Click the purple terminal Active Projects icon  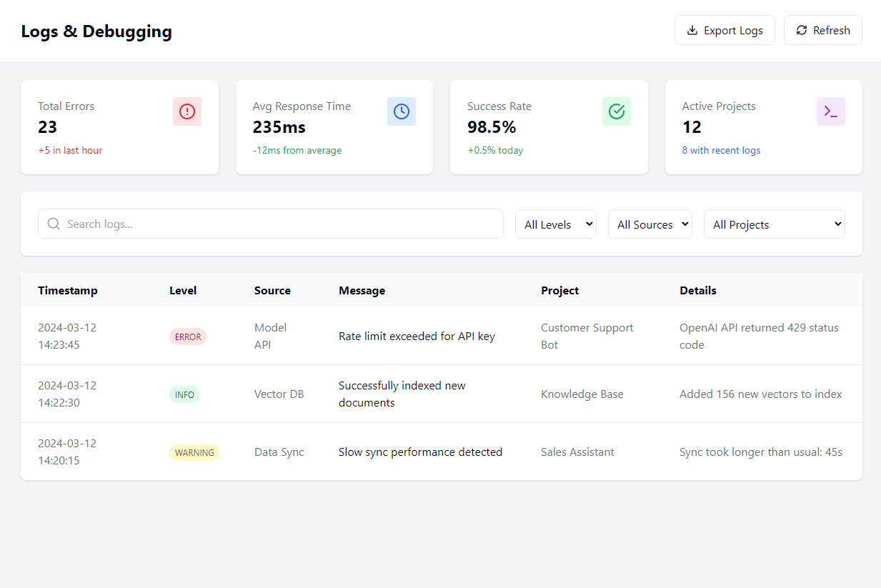pos(830,111)
